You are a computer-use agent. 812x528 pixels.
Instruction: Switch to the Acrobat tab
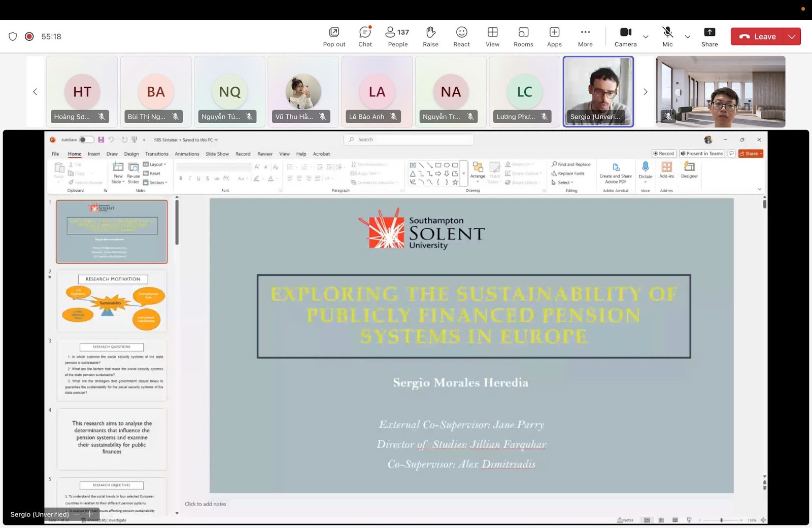321,154
